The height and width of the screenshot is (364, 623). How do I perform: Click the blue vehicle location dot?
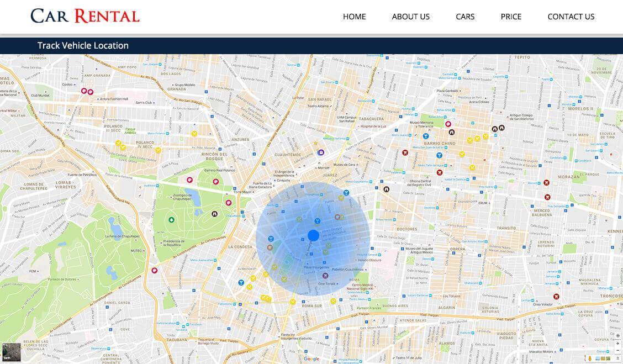(313, 236)
